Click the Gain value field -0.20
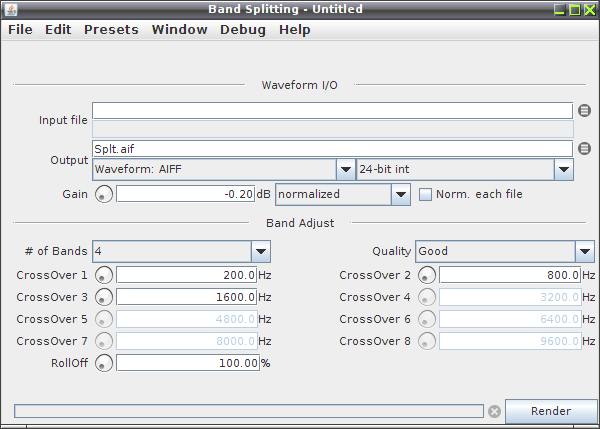Screen dimensions: 600x429 186,194
